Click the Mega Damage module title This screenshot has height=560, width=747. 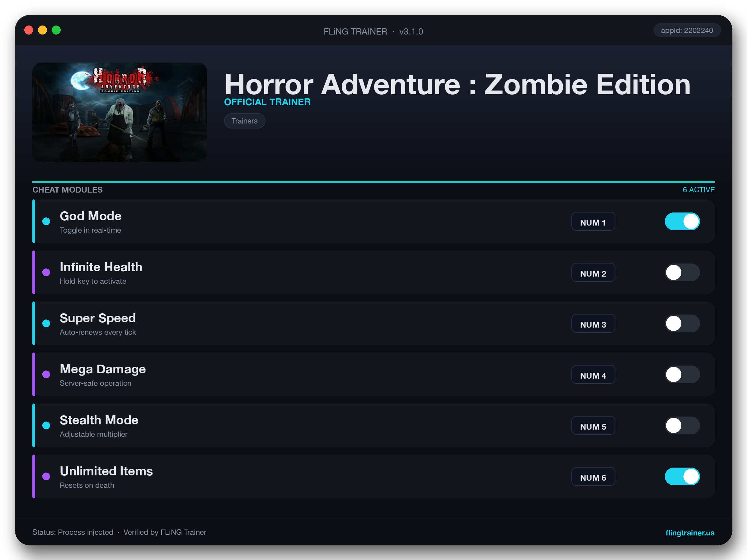tap(103, 369)
